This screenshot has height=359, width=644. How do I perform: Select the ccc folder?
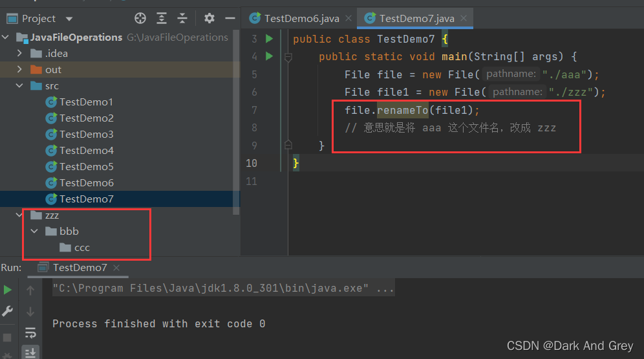pos(74,248)
